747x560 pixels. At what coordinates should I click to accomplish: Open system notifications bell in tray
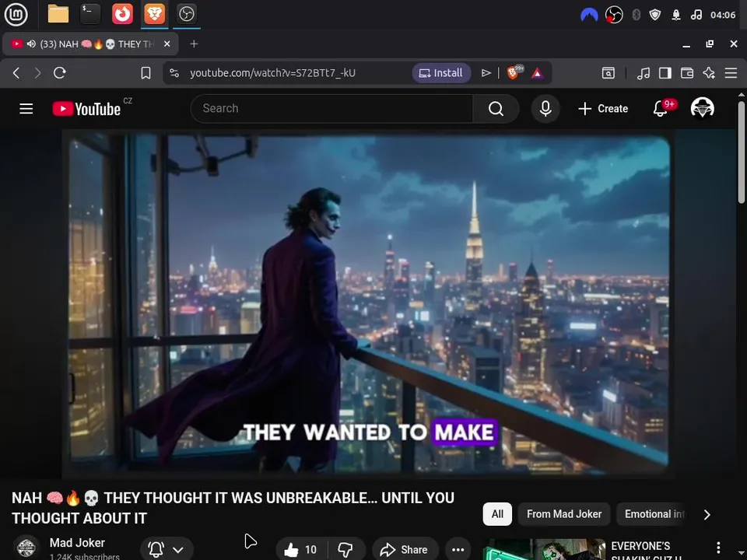pyautogui.click(x=675, y=15)
